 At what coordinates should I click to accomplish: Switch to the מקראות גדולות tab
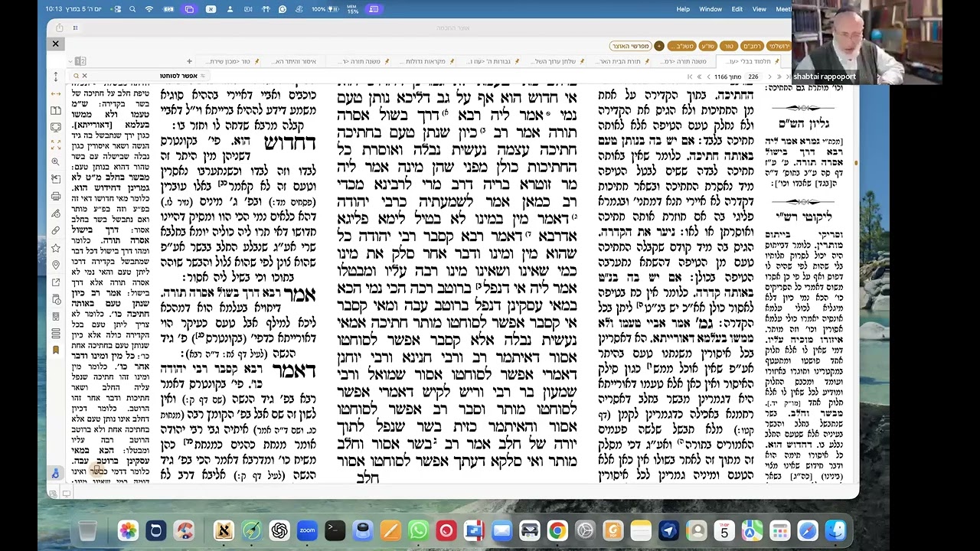click(423, 61)
